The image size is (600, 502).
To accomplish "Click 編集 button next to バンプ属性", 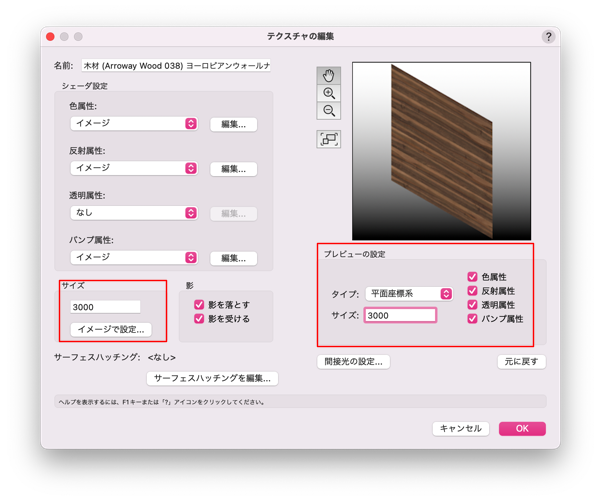I will click(x=233, y=258).
